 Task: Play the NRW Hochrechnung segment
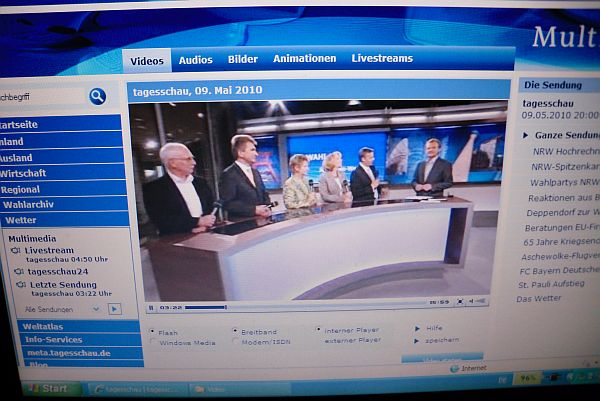pyautogui.click(x=566, y=152)
